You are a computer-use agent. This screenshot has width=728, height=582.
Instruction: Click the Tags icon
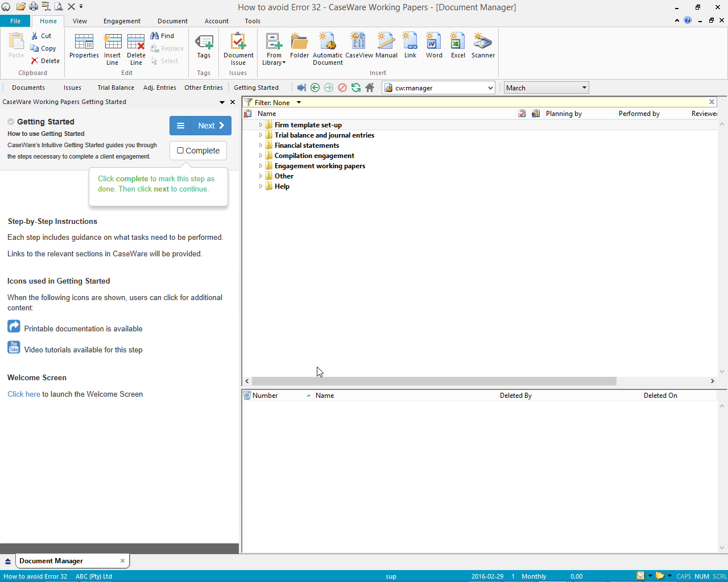(204, 45)
